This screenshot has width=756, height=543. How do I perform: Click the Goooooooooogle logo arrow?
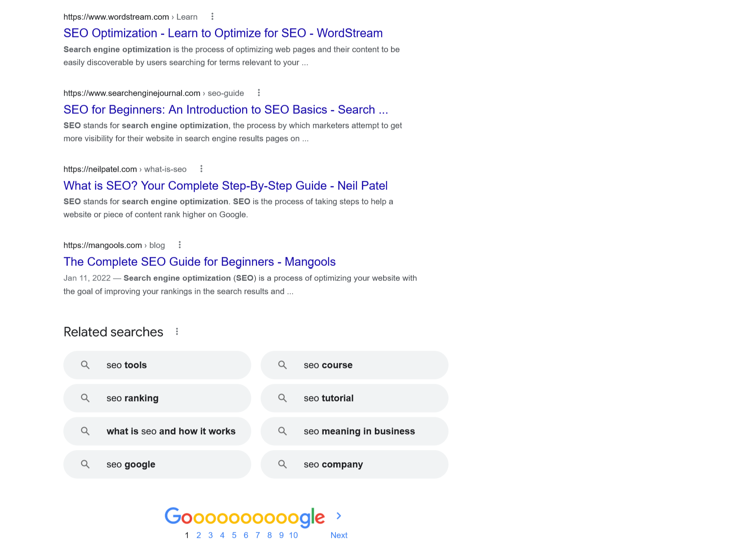339,516
